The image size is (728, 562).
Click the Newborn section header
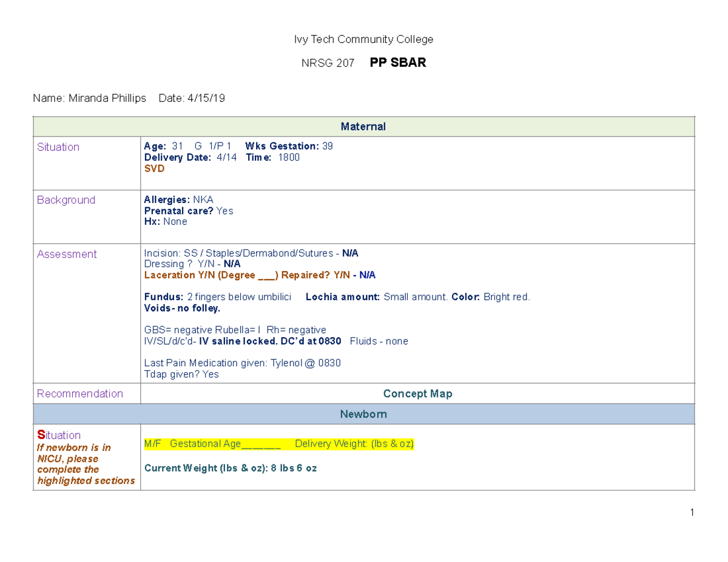363,413
